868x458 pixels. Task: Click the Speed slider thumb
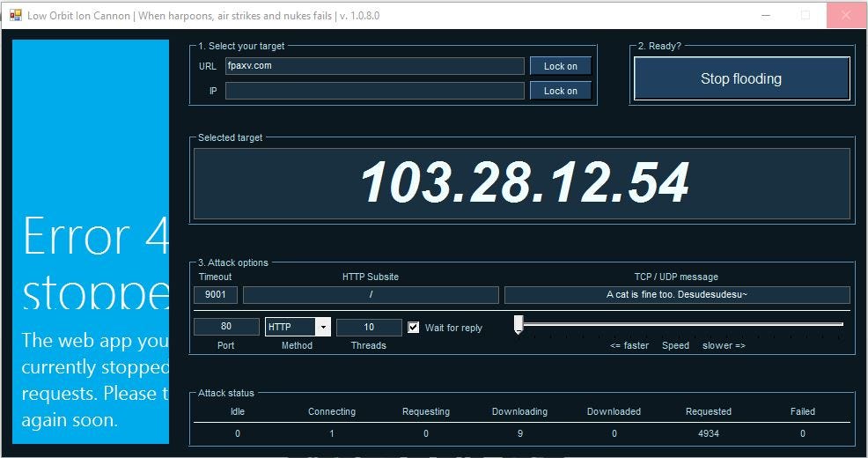[x=519, y=324]
